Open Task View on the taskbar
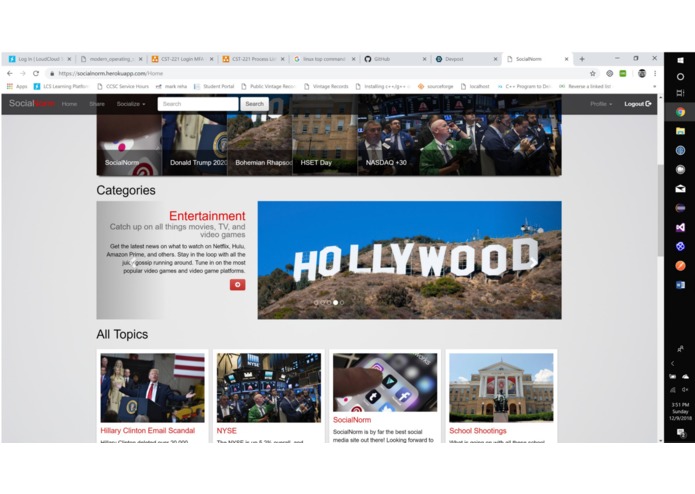The width and height of the screenshot is (695, 494). point(680,93)
